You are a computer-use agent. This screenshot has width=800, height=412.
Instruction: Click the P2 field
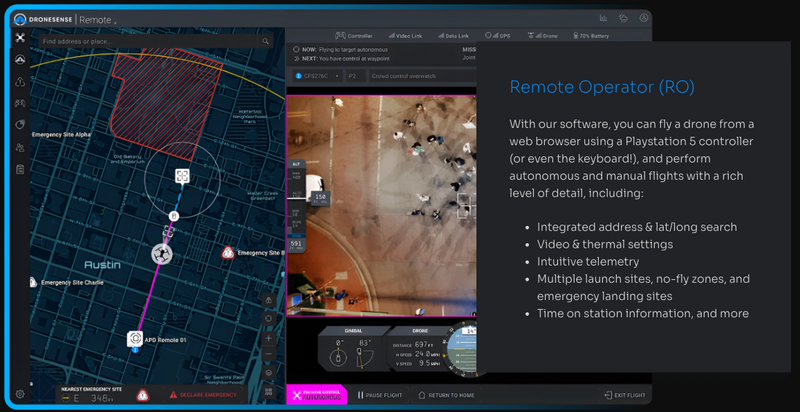pyautogui.click(x=356, y=76)
